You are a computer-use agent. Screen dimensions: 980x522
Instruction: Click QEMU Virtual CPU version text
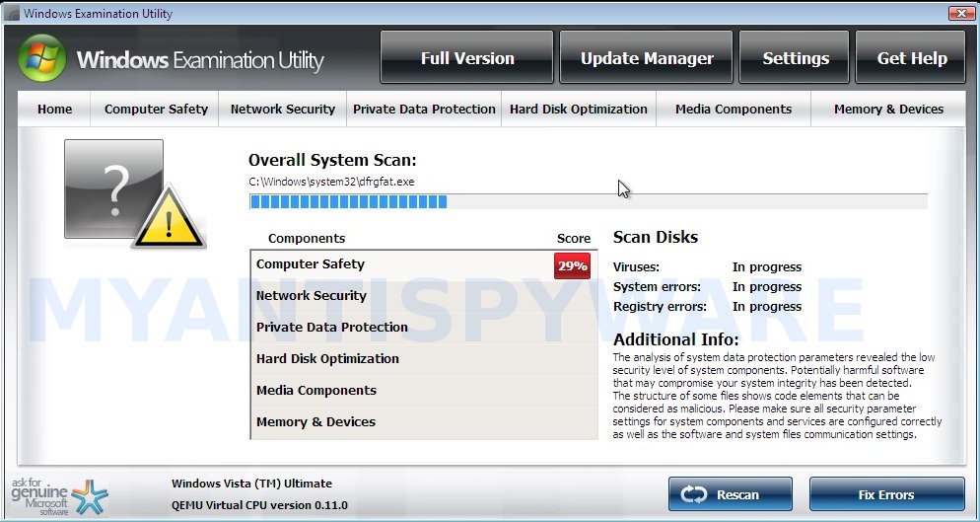pyautogui.click(x=259, y=505)
